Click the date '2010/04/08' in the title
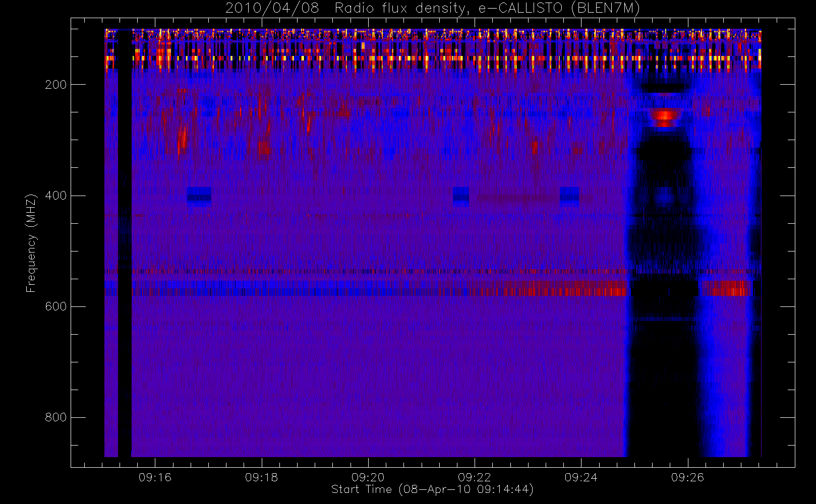This screenshot has width=816, height=504. click(x=272, y=9)
